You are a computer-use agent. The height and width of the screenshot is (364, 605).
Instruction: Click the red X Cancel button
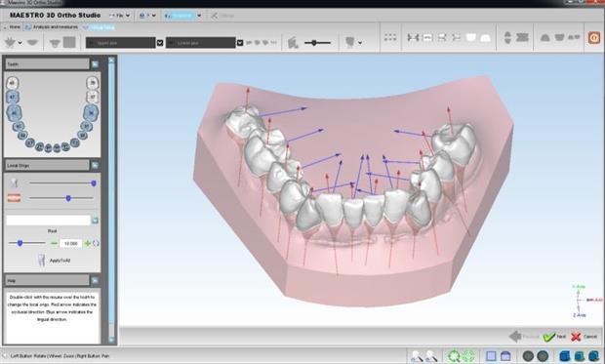coord(584,337)
